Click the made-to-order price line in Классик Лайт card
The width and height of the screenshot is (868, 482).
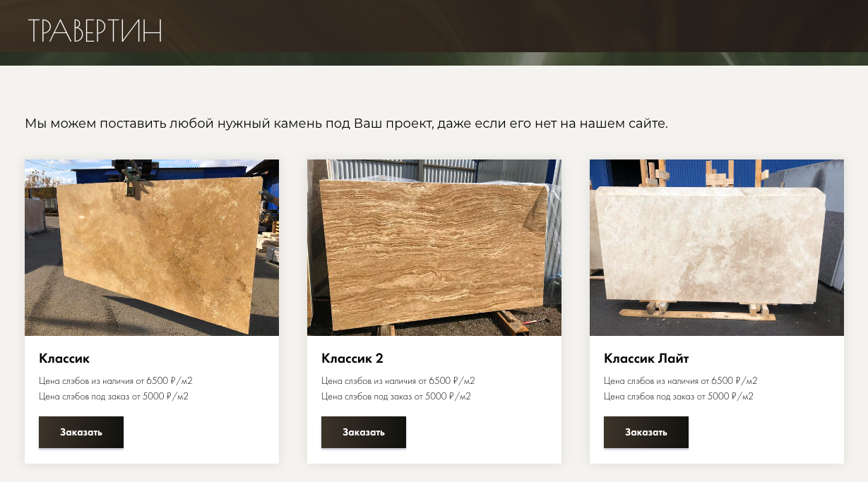(679, 397)
